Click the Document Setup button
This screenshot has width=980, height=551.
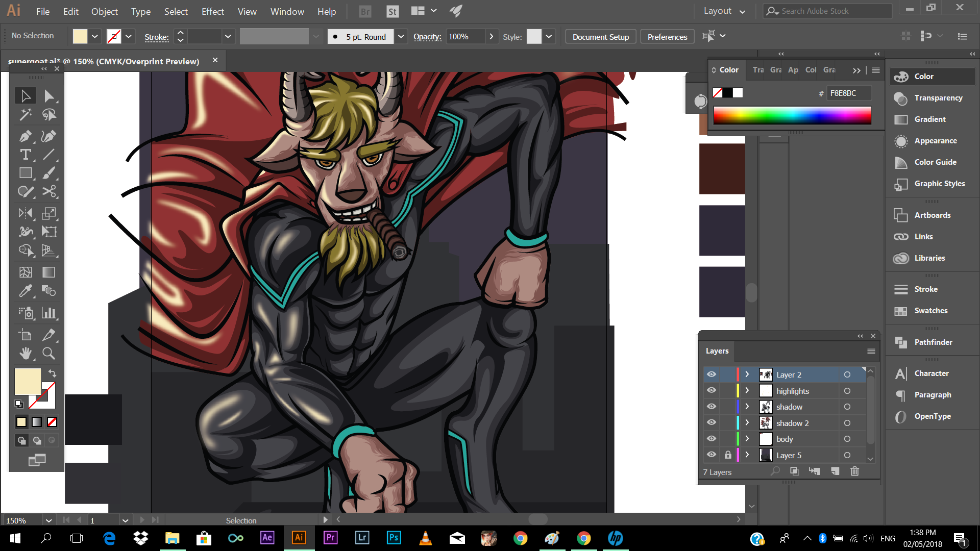coord(600,37)
